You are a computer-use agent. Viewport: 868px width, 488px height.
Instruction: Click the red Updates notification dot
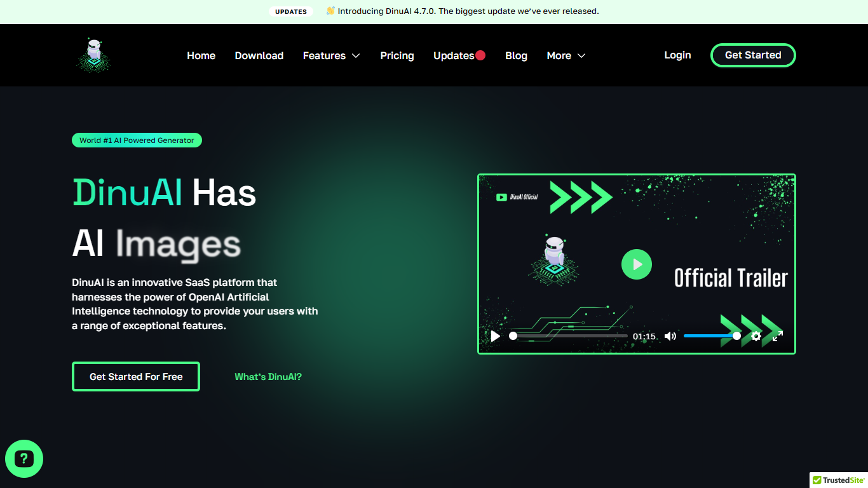[480, 55]
